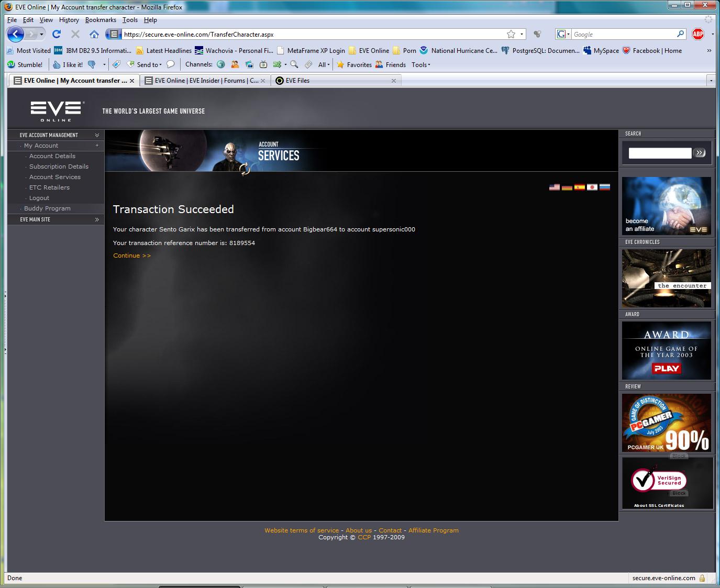The height and width of the screenshot is (588, 720).
Task: Reload the page with the refresh icon
Action: [57, 35]
